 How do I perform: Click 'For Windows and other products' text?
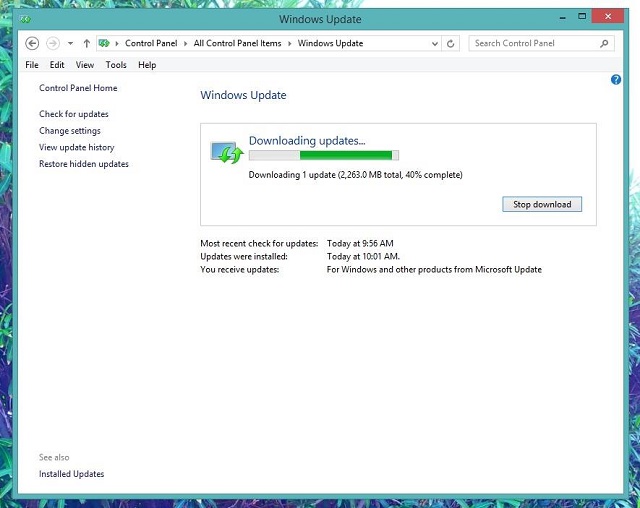(434, 270)
